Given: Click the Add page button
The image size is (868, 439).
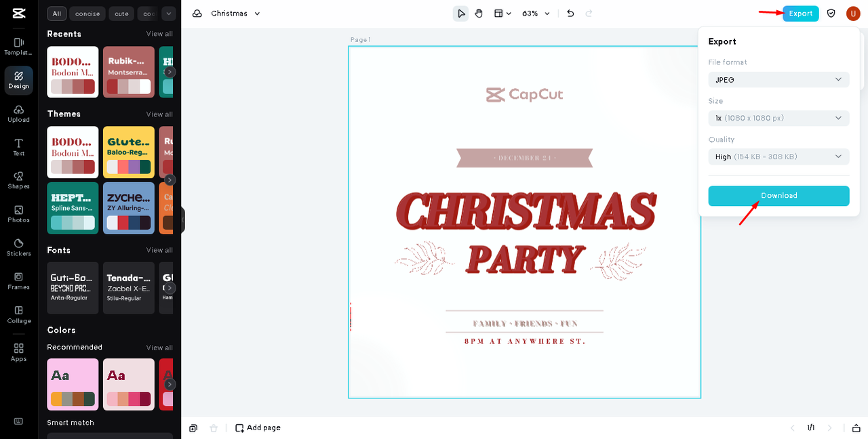Looking at the screenshot, I should pyautogui.click(x=258, y=428).
